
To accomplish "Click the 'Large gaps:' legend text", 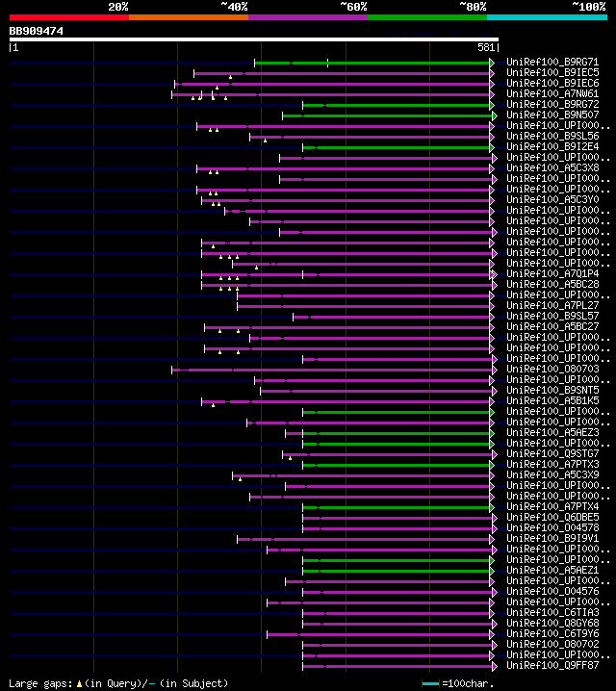I will click(40, 683).
